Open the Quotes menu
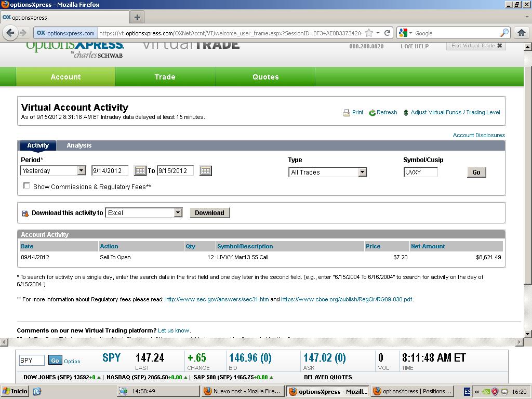This screenshot has height=399, width=532. coord(265,77)
